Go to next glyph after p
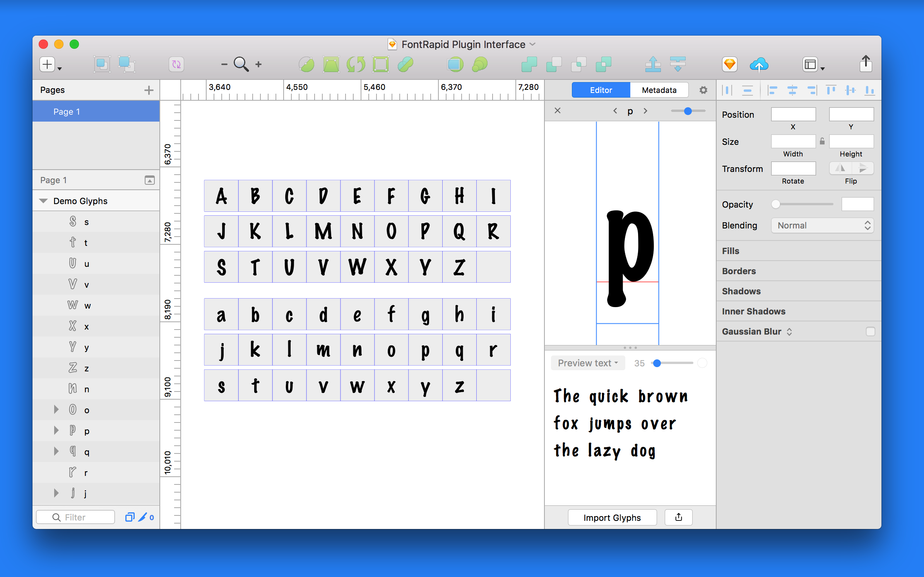This screenshot has height=577, width=924. tap(645, 111)
